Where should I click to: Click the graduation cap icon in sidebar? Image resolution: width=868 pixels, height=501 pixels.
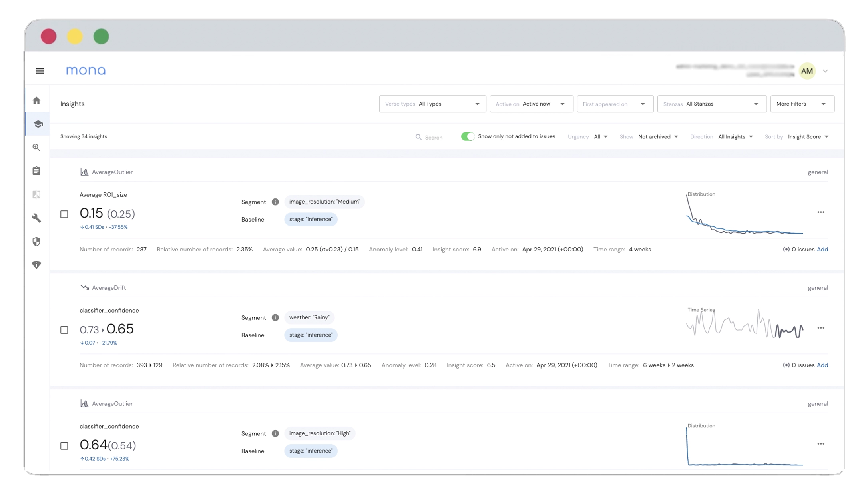pyautogui.click(x=37, y=124)
